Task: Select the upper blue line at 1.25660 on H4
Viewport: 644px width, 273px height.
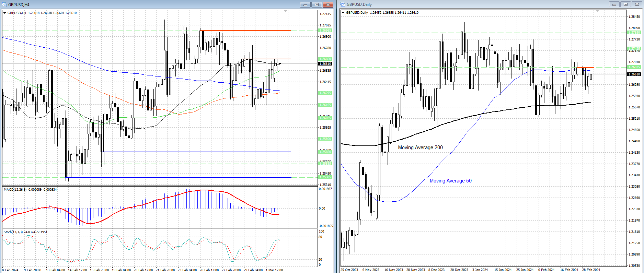Action: pos(196,152)
